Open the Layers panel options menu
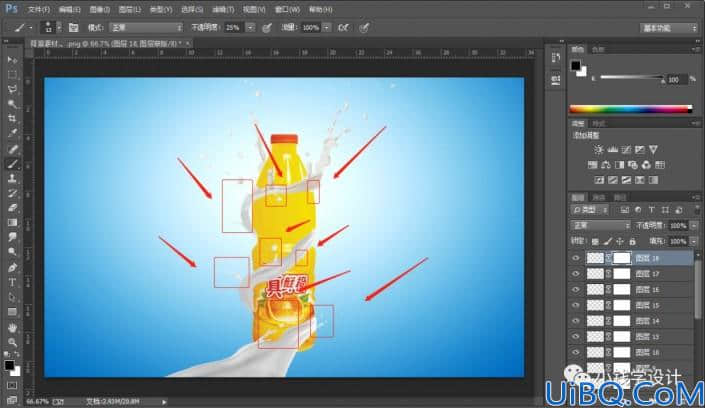The width and height of the screenshot is (705, 408). [x=696, y=197]
